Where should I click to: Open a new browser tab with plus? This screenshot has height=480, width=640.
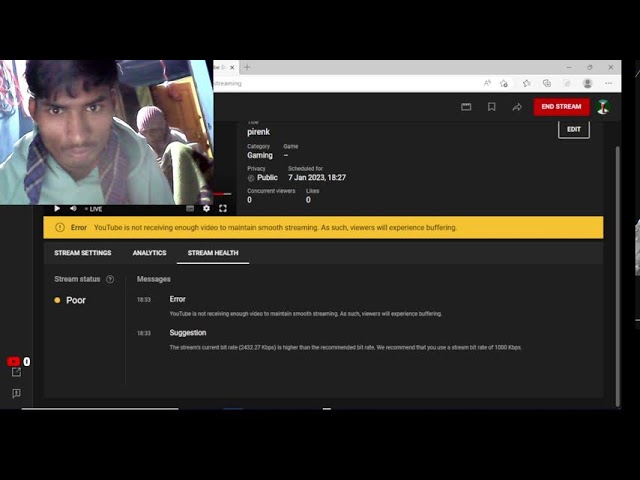point(247,67)
